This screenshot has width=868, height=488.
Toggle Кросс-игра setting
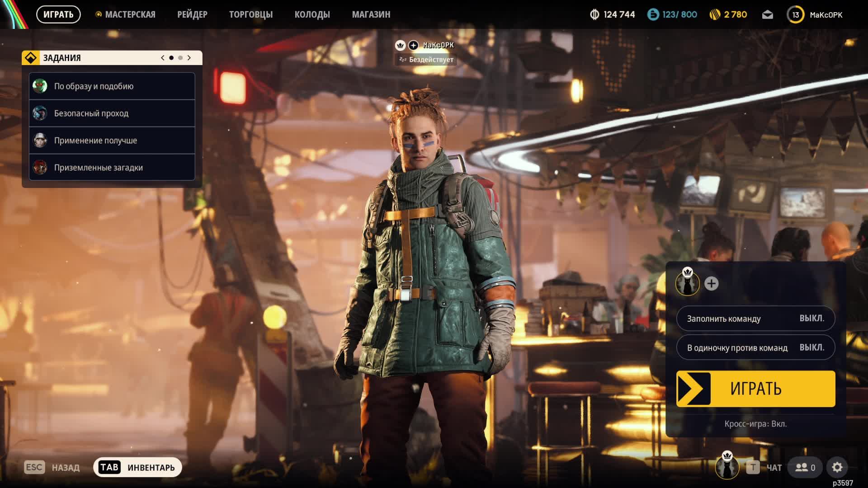[x=755, y=424]
